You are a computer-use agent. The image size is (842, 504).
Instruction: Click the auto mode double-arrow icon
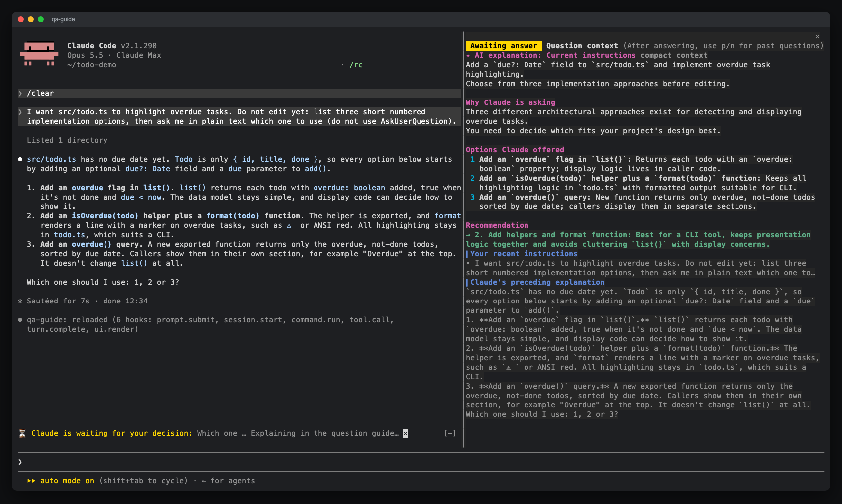pyautogui.click(x=31, y=481)
